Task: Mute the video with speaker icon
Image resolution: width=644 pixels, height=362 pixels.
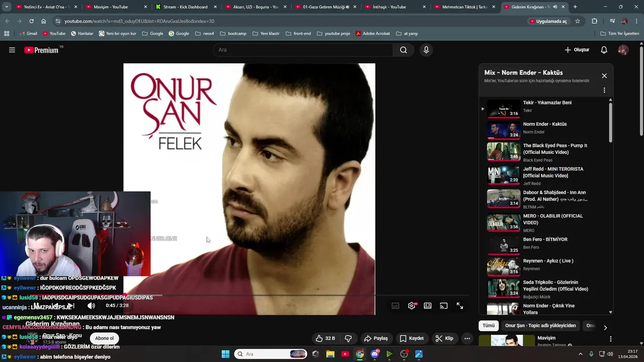Action: tap(91, 306)
